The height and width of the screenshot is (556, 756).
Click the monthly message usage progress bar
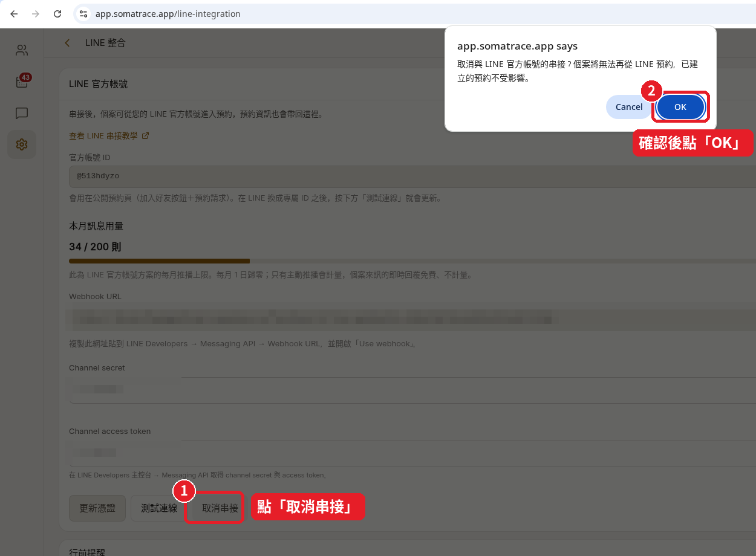[412, 261]
